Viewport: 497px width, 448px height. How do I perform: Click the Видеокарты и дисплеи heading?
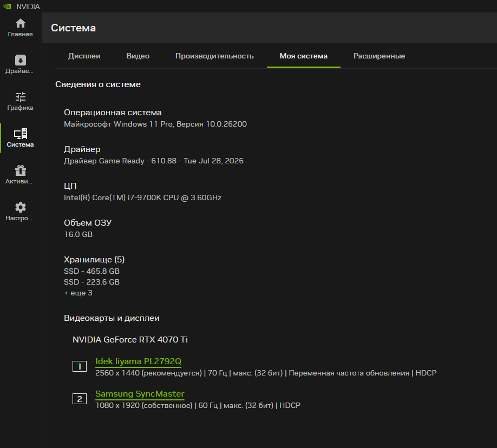pos(112,318)
